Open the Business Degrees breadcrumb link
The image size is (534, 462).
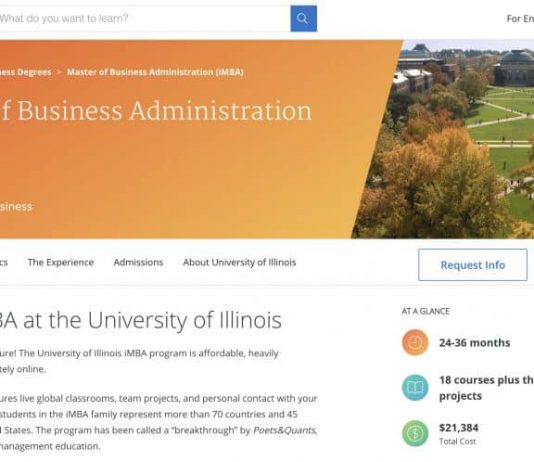click(x=26, y=72)
